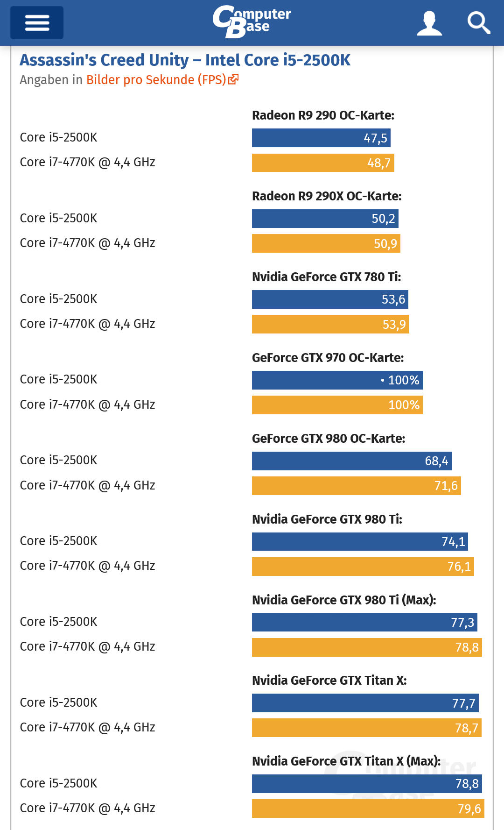Click Nvidia GeForce GTX 980 Ti (Max) heading

coord(344,600)
